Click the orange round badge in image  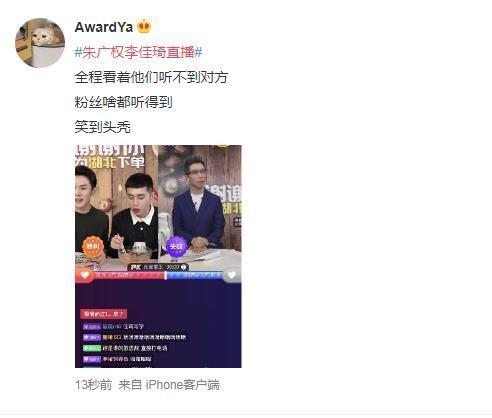click(93, 247)
